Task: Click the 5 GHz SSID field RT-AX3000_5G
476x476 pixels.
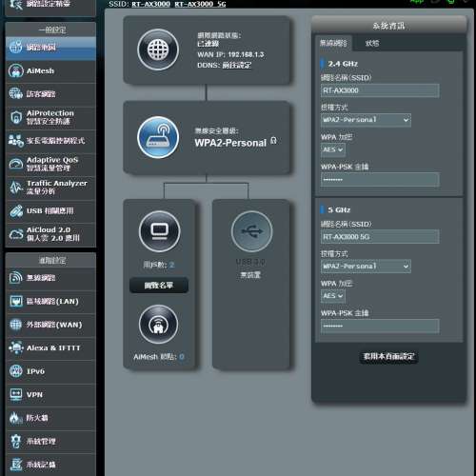Action: point(380,237)
